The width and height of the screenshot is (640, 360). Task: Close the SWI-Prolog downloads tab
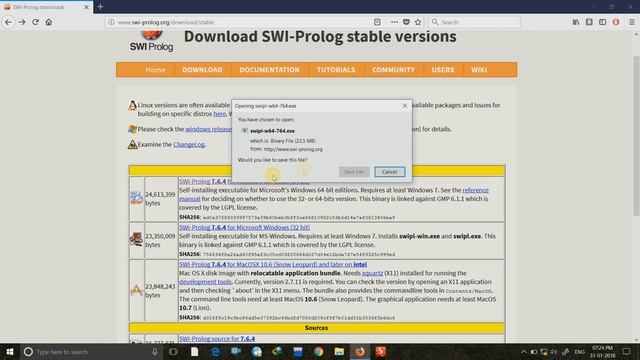(x=86, y=7)
